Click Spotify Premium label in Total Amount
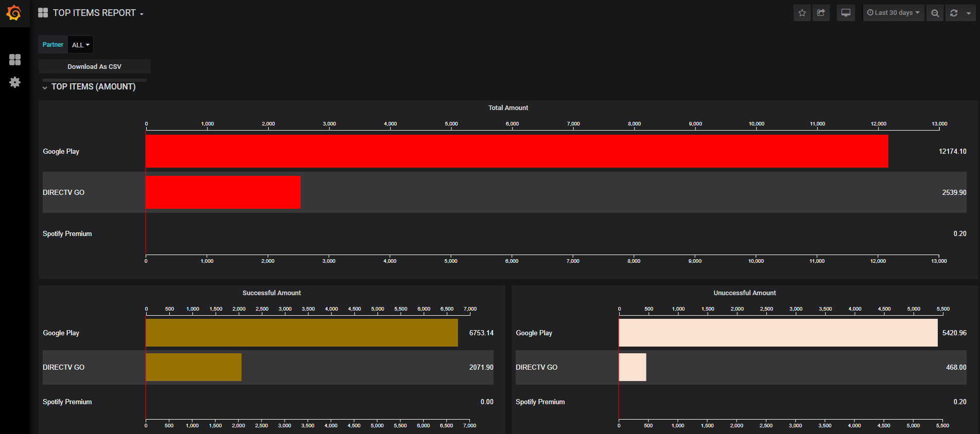This screenshot has height=434, width=980. point(67,233)
